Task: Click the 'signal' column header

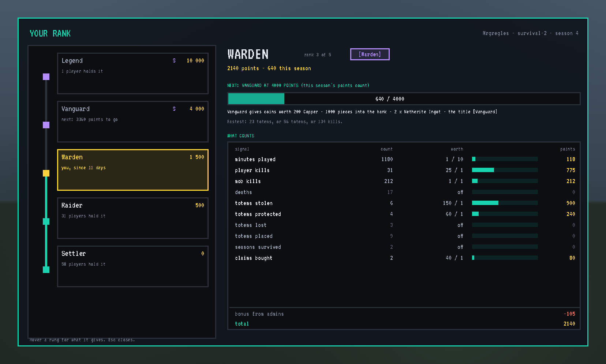Action: click(x=242, y=149)
